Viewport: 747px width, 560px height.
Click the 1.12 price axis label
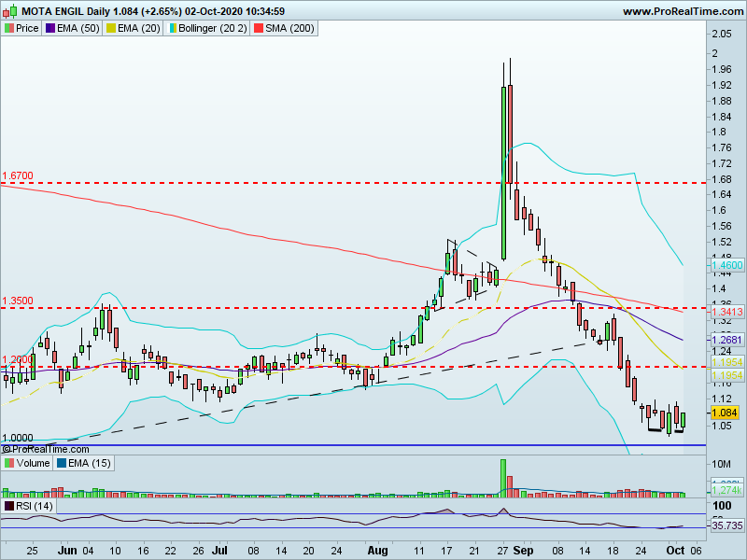pos(722,399)
